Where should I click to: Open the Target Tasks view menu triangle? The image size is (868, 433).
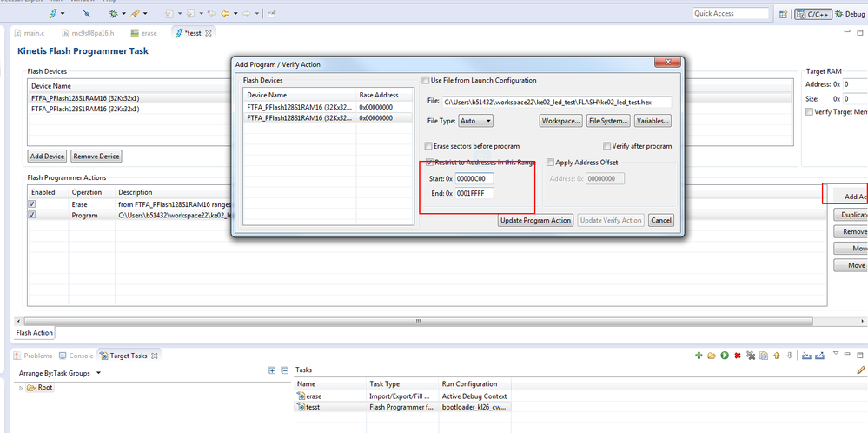click(837, 353)
